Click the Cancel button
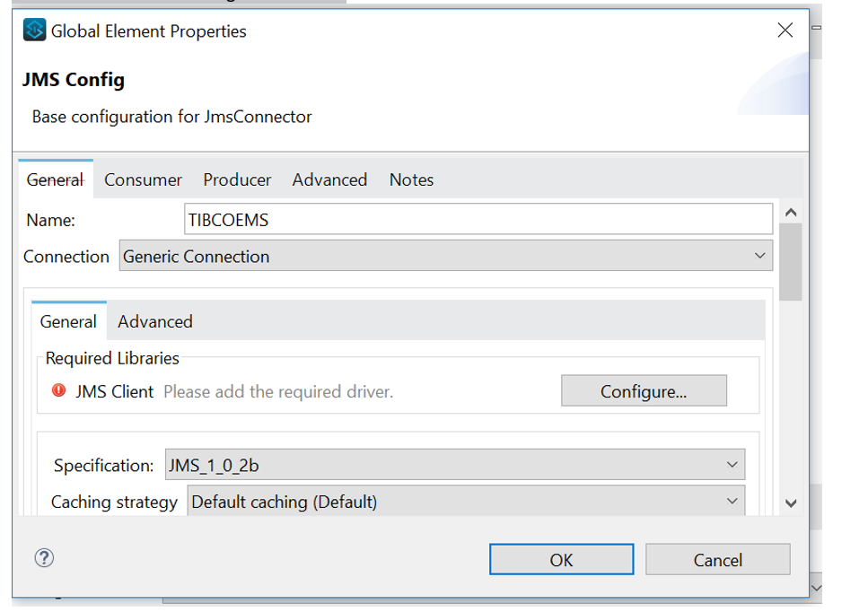The height and width of the screenshot is (612, 868). (x=717, y=560)
